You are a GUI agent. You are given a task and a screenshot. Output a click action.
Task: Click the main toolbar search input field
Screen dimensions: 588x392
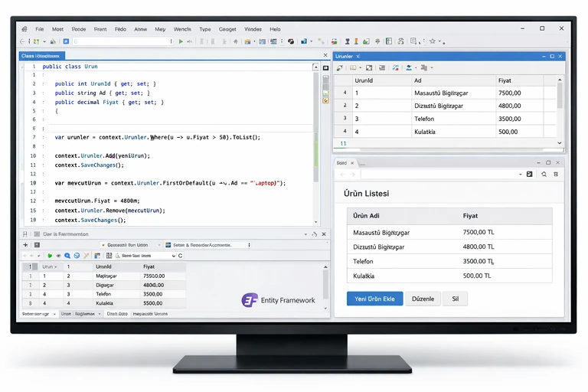click(x=122, y=41)
